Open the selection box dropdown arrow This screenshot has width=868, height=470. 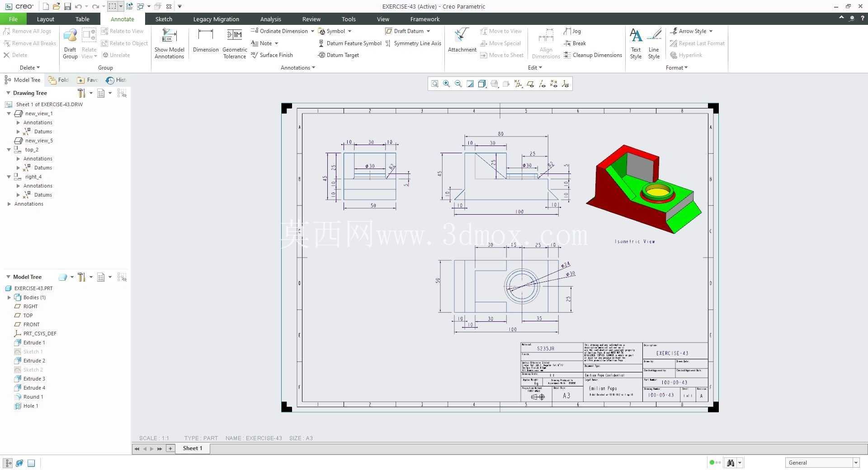click(121, 6)
